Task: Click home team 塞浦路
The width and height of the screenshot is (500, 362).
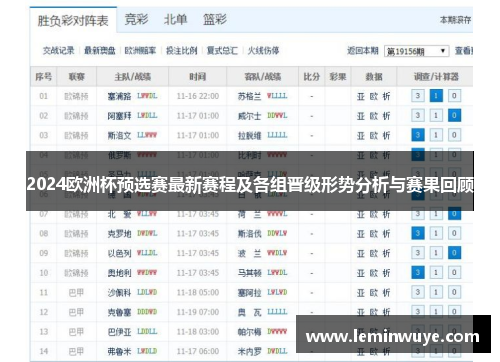Action: click(119, 96)
